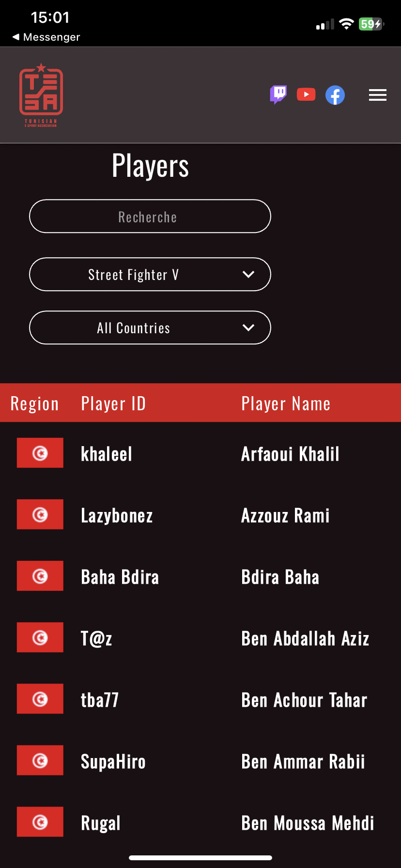Viewport: 401px width, 868px height.
Task: Tap the Tunisia flag beside T@z
Action: (x=40, y=637)
